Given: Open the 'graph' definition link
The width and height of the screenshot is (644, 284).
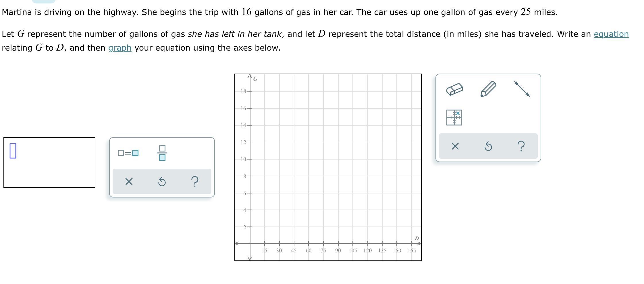Looking at the screenshot, I should click(x=120, y=48).
